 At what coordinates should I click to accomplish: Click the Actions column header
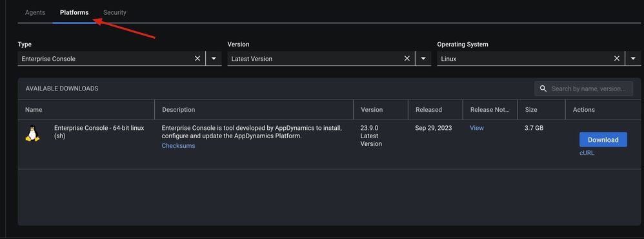coord(583,110)
